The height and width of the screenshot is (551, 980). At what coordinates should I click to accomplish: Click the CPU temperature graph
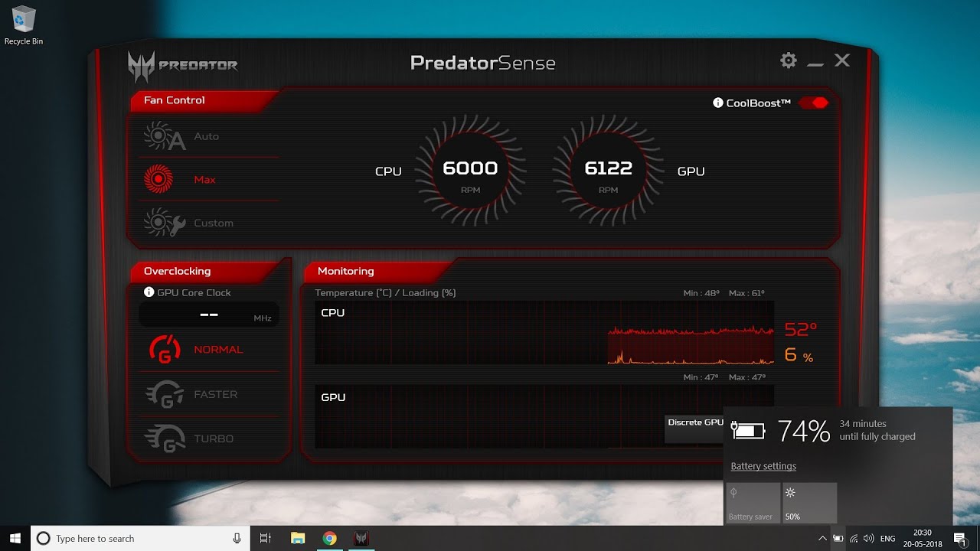point(544,332)
